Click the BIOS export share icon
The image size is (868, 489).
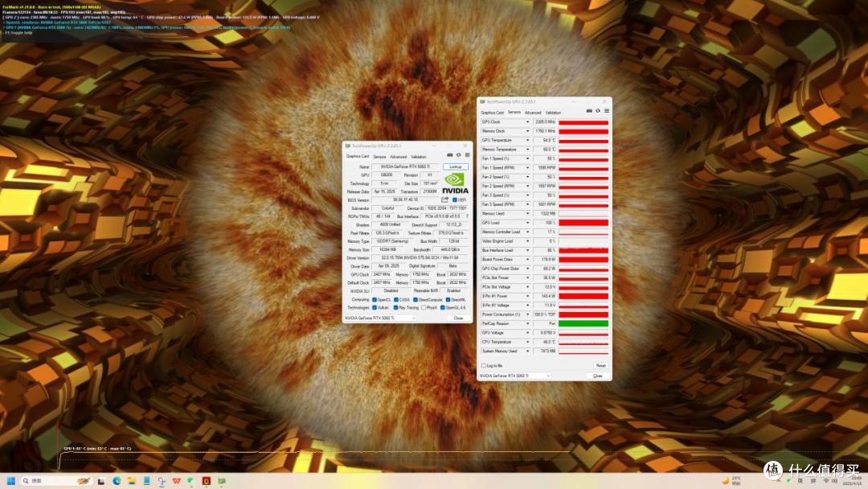pos(444,200)
